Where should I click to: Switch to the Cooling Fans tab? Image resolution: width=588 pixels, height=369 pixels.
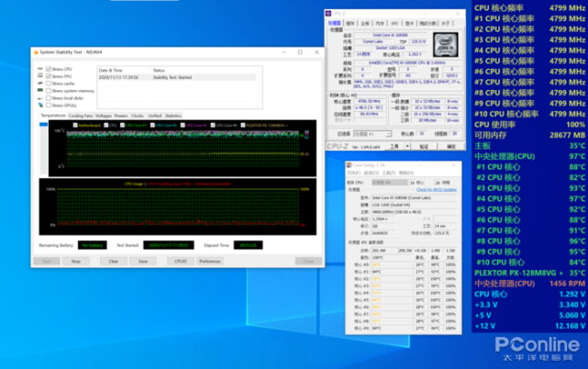80,116
